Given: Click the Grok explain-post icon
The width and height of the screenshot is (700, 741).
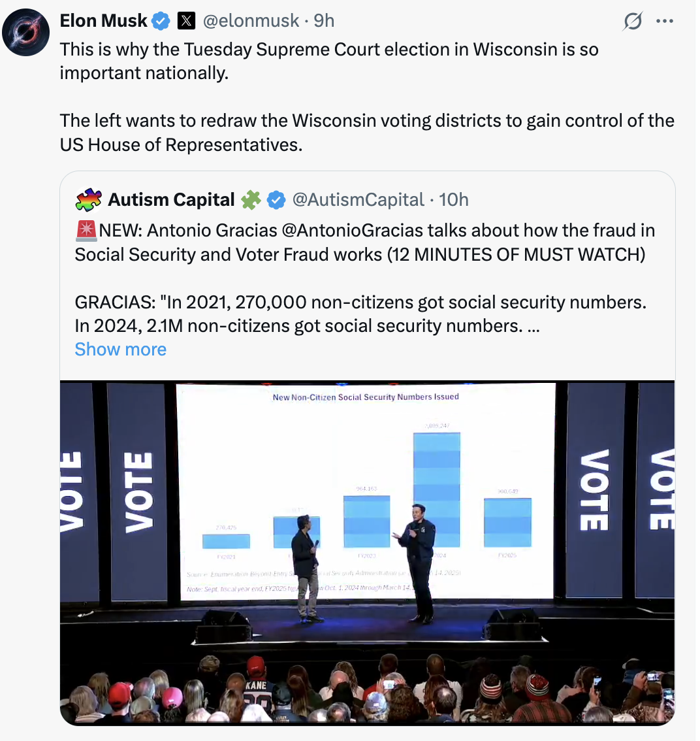Looking at the screenshot, I should click(x=632, y=22).
